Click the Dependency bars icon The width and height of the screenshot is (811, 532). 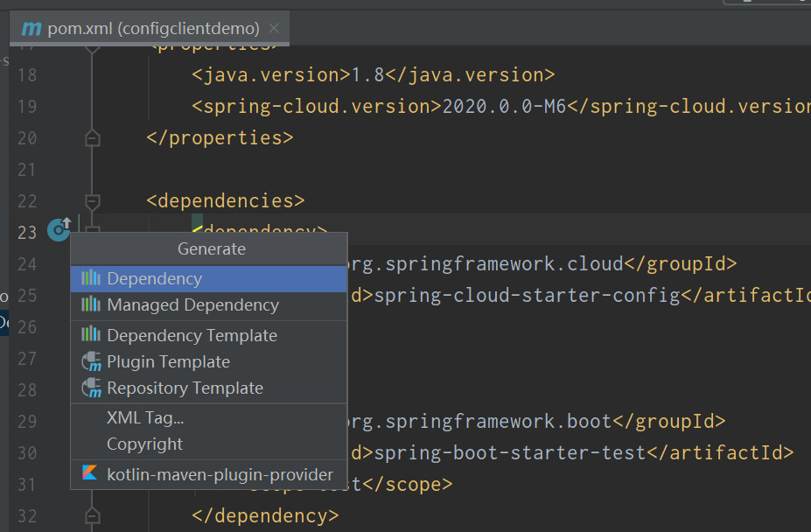[x=91, y=278]
